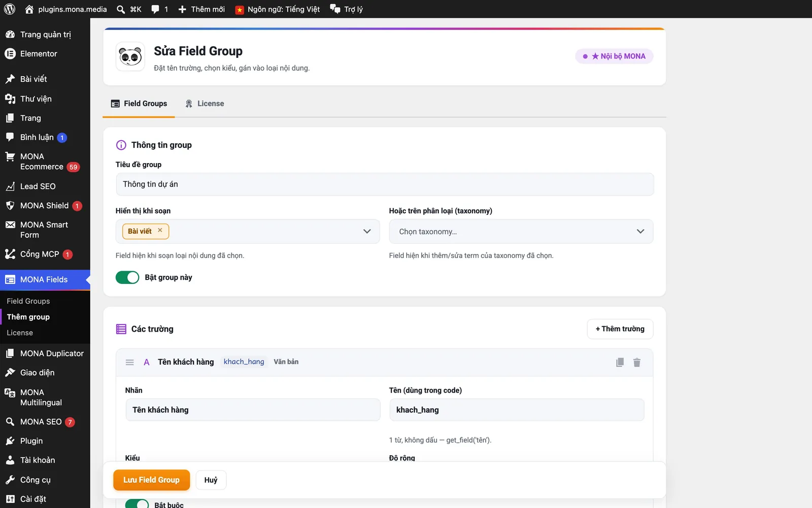Click the Văn bản type label
The width and height of the screenshot is (812, 508).
coord(286,362)
